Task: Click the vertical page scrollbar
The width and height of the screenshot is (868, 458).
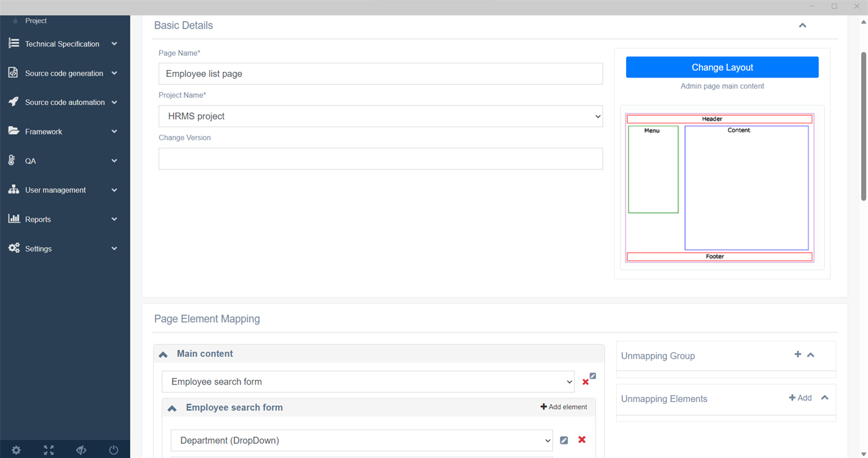Action: [864, 126]
